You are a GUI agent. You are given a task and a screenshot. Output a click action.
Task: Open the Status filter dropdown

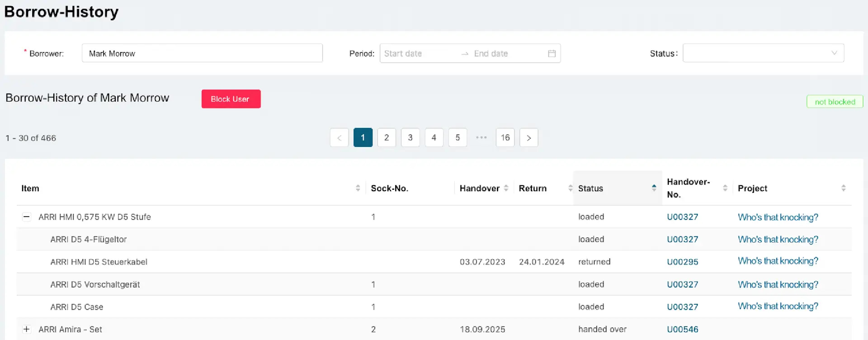click(763, 53)
